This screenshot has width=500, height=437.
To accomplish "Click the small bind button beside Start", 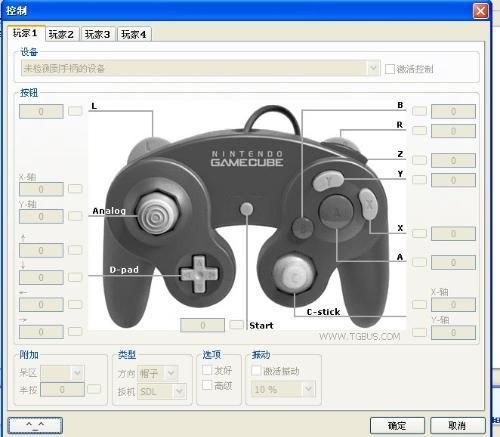I will click(237, 324).
